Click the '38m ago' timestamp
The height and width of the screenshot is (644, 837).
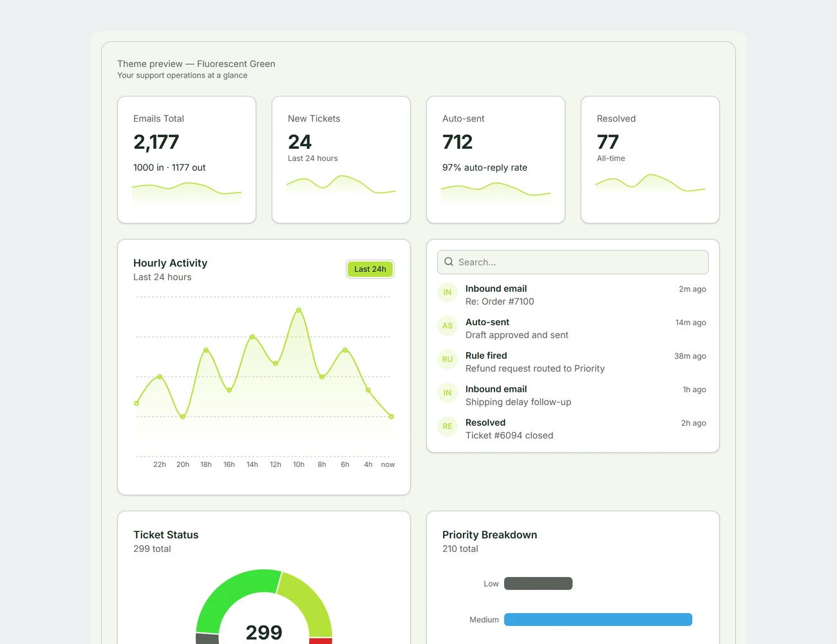click(690, 356)
